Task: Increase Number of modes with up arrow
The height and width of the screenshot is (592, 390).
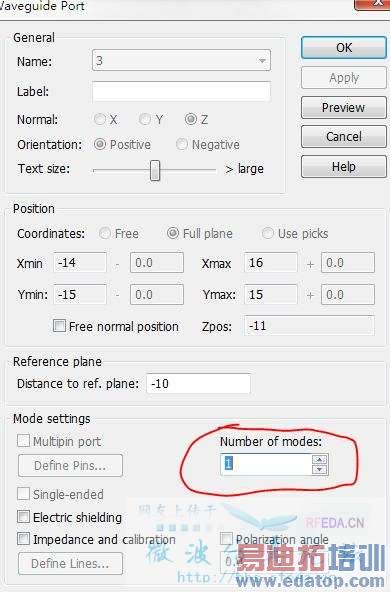Action: click(x=320, y=459)
